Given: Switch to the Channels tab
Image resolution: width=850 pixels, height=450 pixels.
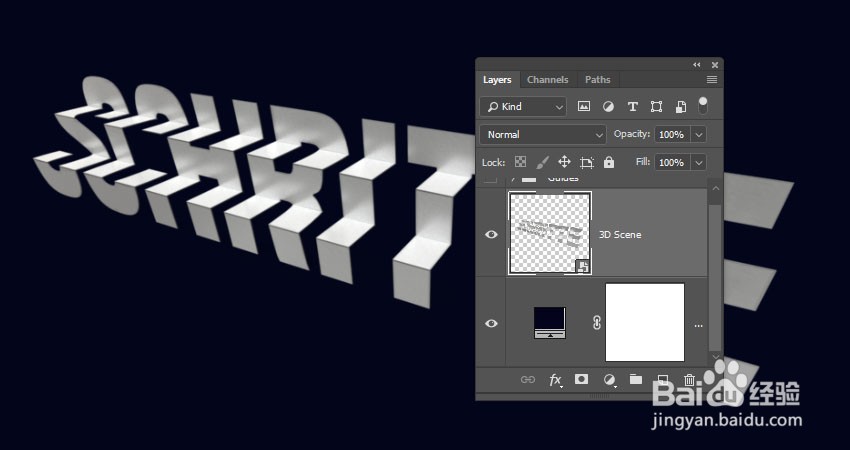Looking at the screenshot, I should (548, 80).
